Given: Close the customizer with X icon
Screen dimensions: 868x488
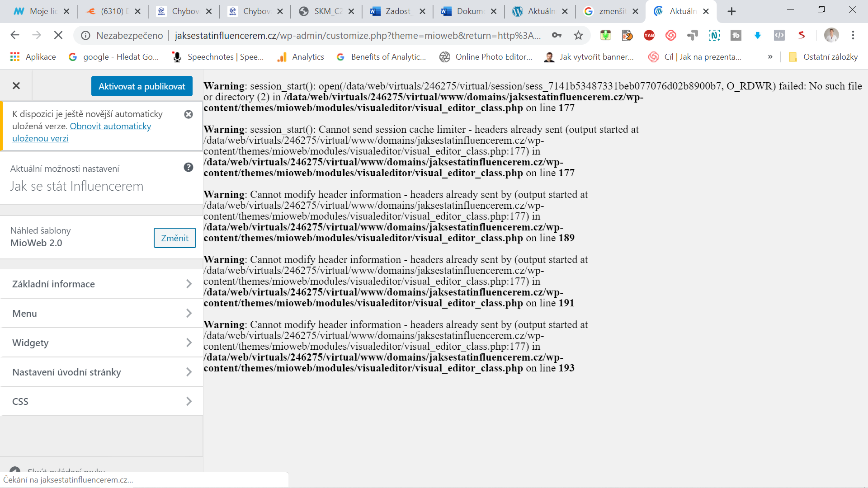Looking at the screenshot, I should pyautogui.click(x=16, y=86).
